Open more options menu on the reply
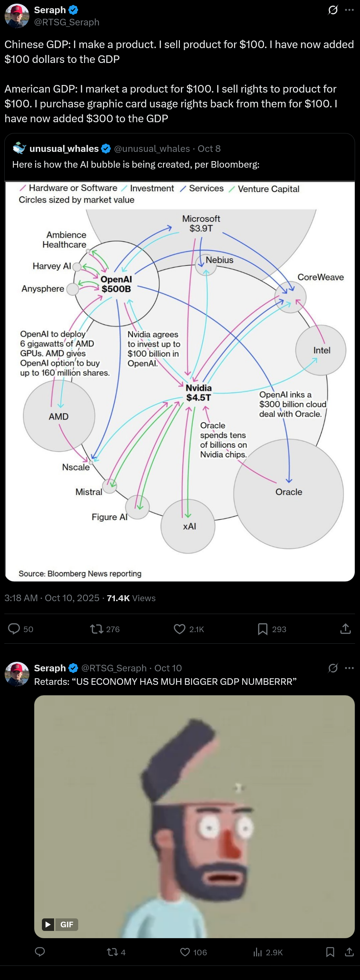Image resolution: width=360 pixels, height=980 pixels. click(349, 668)
